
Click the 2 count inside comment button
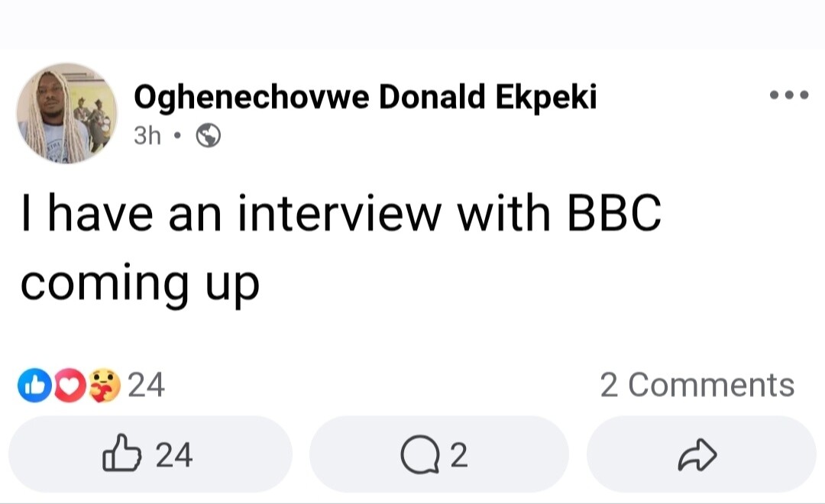click(458, 456)
